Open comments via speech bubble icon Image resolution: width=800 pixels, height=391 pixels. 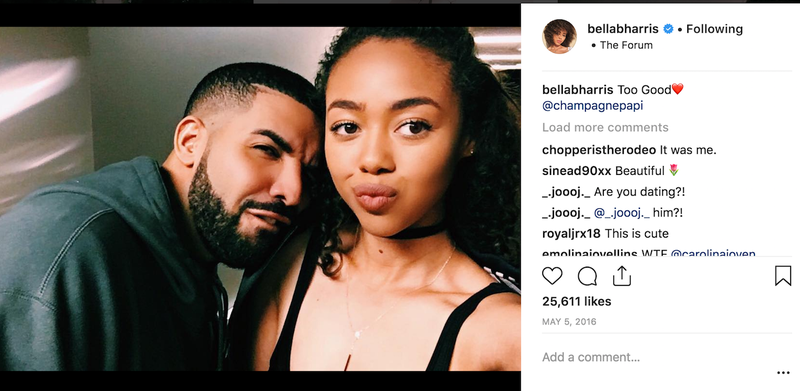[x=587, y=276]
